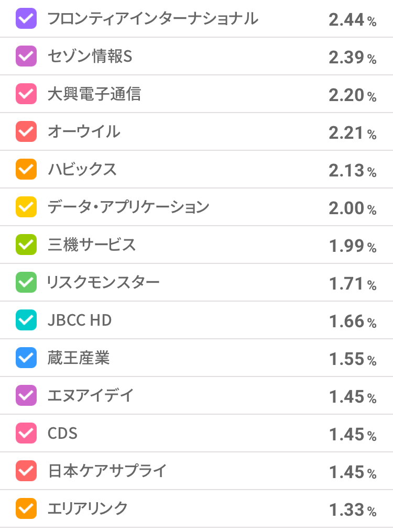
Task: Click the 2.44% value for フロンティアインターナショナル
Action: pos(352,20)
